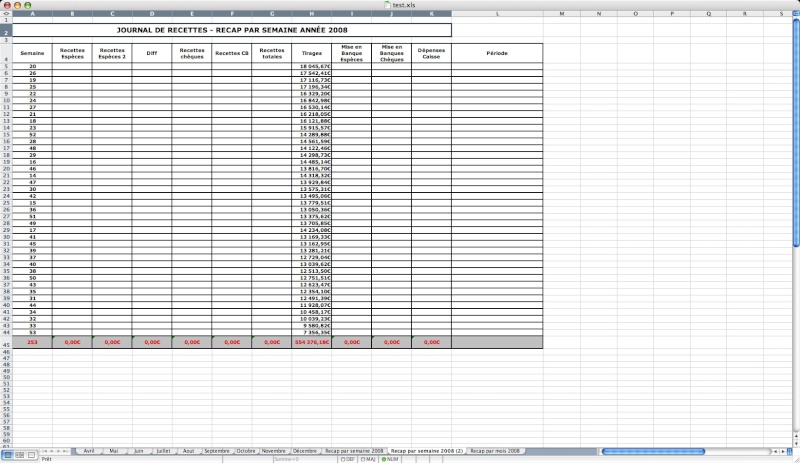This screenshot has width=800, height=463.
Task: Click the next sheet navigation arrow
Action: [60, 451]
